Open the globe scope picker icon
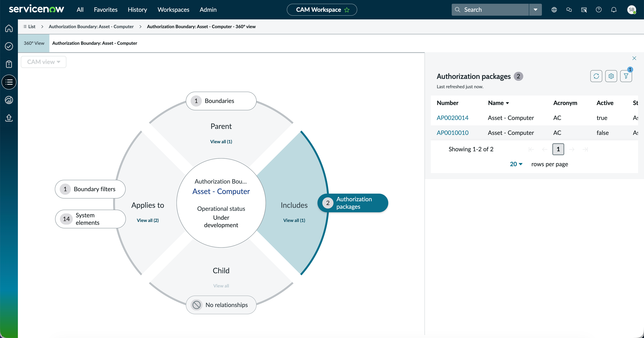644x338 pixels. click(554, 10)
